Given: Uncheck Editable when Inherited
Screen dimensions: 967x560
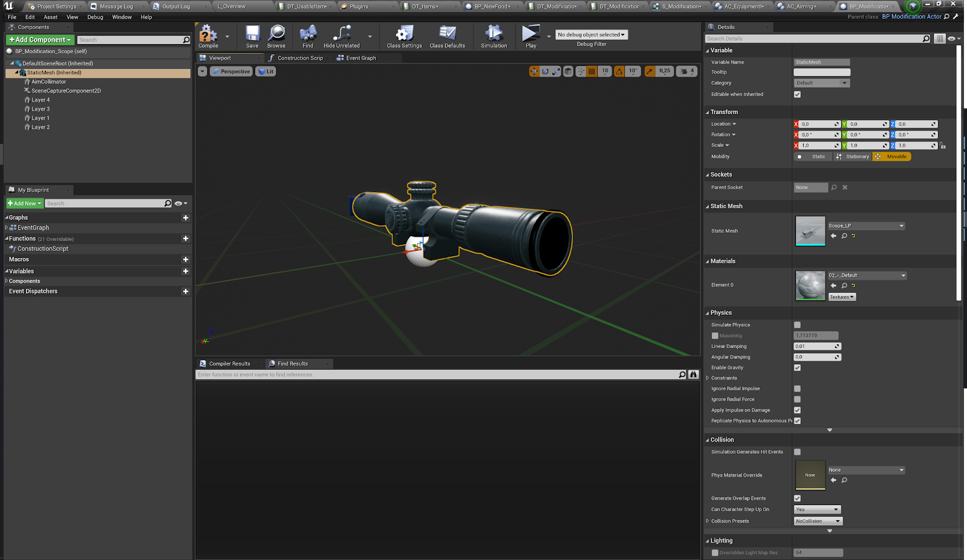Looking at the screenshot, I should (797, 94).
